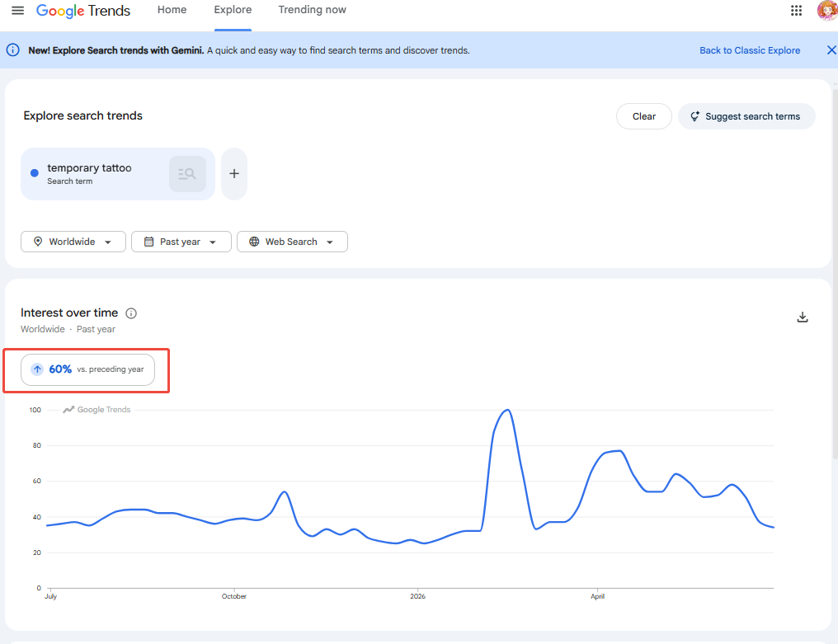Click the 60% vs. preceding year chip
Screen dimensions: 838x644
coord(87,369)
